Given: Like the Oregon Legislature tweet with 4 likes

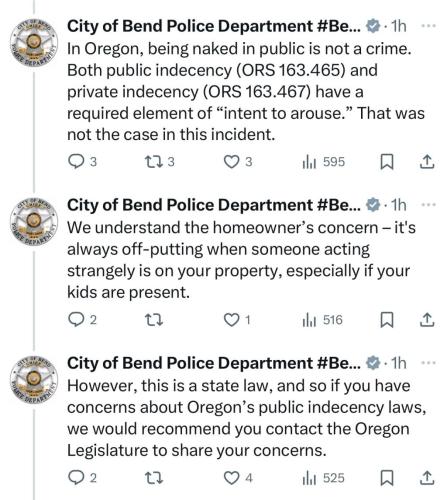Looking at the screenshot, I should (x=238, y=478).
